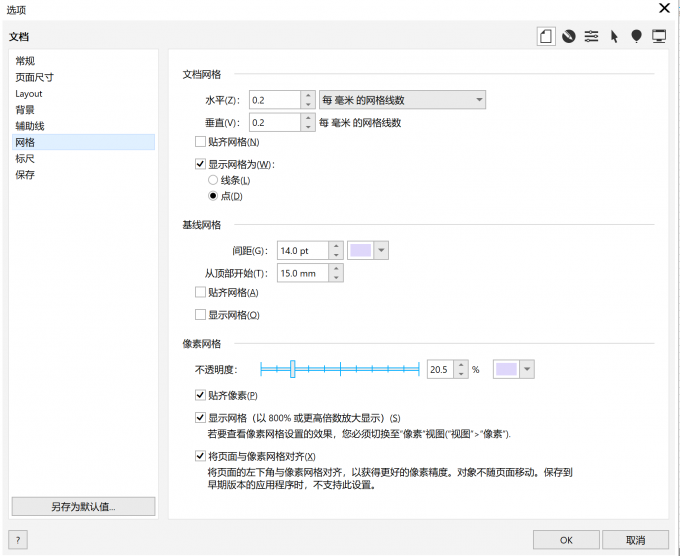Increase 垂直(V) value with up arrow
680x556 pixels.
[308, 118]
